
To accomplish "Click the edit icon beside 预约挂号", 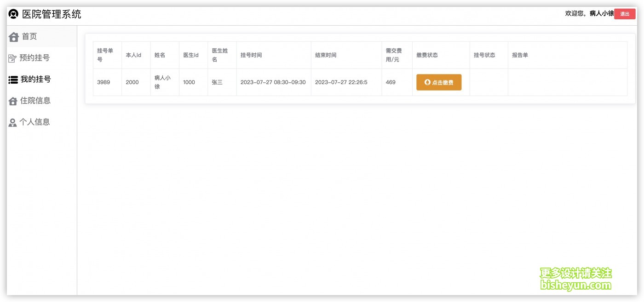I will (x=13, y=58).
